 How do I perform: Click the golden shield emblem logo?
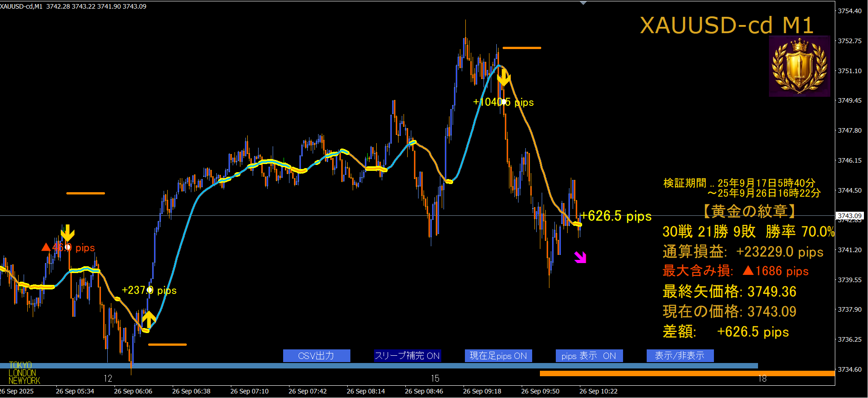799,66
